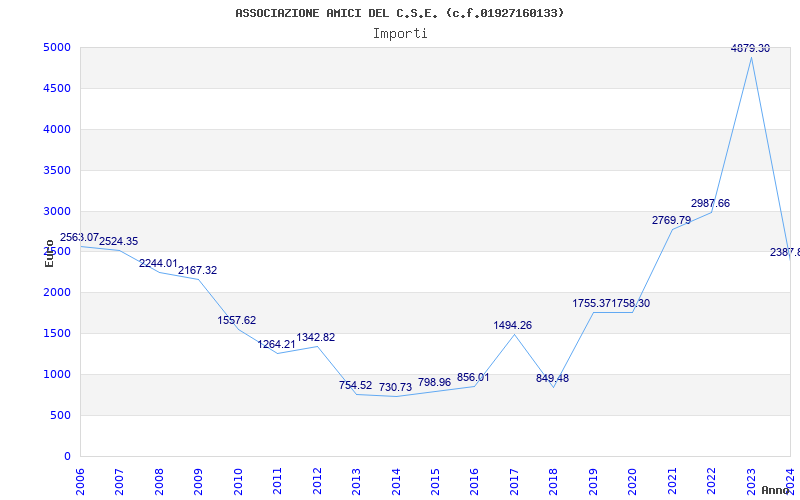Click x-axis year 2015

[x=435, y=482]
